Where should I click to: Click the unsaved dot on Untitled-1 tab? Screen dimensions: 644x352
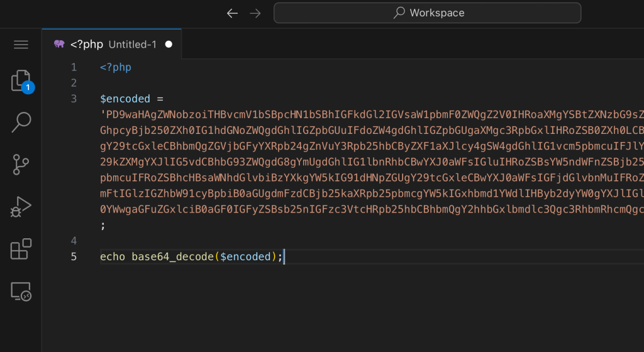click(169, 45)
